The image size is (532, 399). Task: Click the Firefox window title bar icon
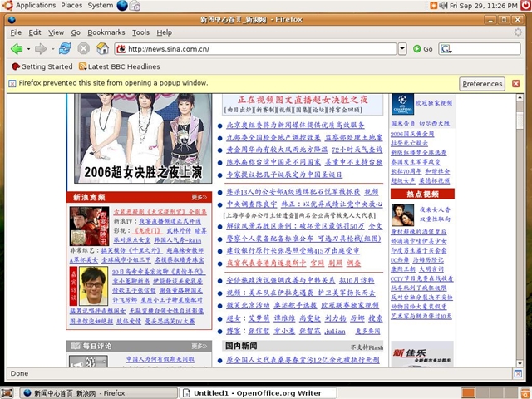click(x=12, y=20)
